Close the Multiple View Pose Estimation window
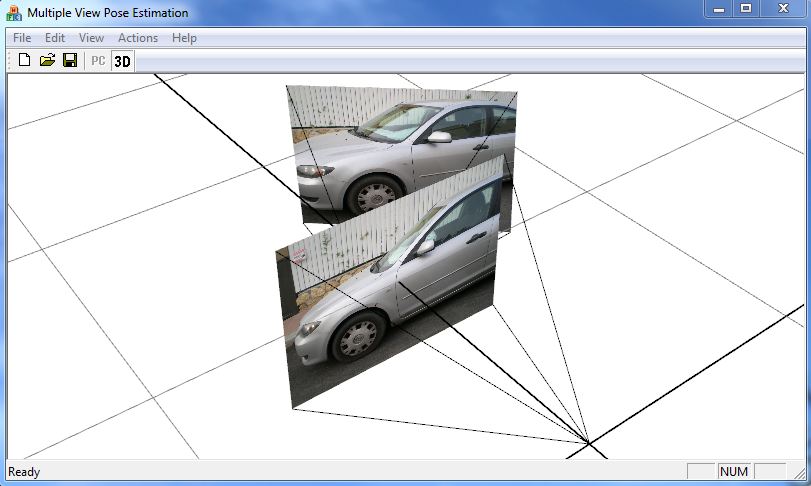 point(783,9)
